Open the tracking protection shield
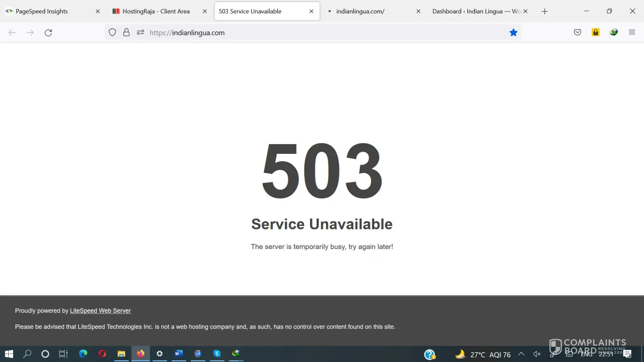 tap(112, 32)
